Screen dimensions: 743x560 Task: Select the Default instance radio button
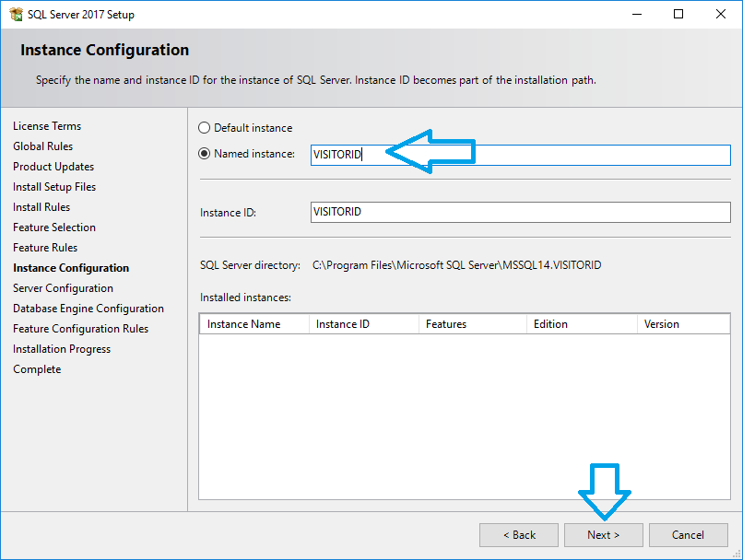(x=205, y=128)
